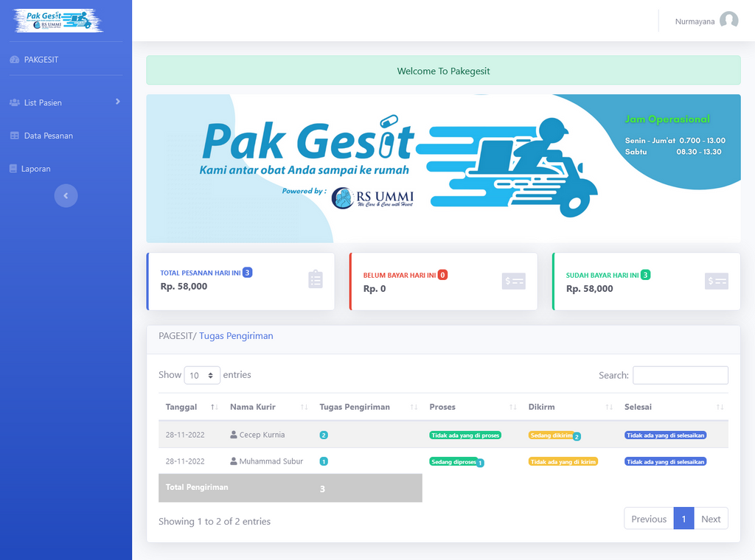
Task: Click the task count badge 2 for Cecep Kurnia
Action: [324, 435]
